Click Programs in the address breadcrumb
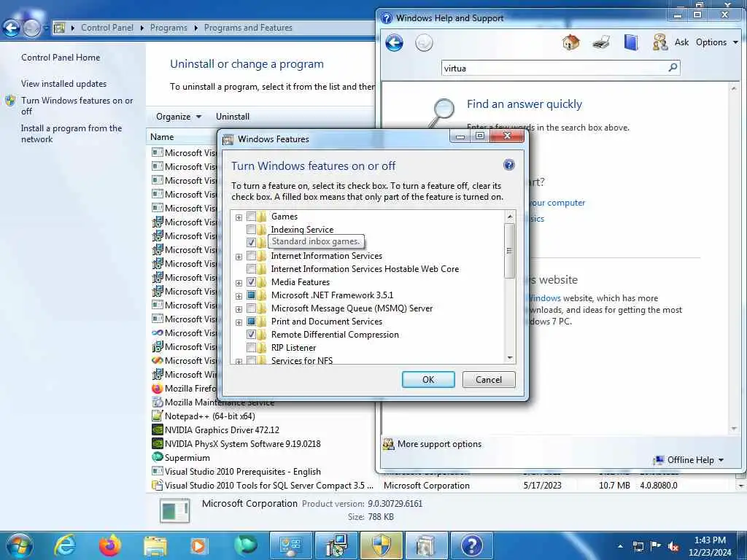Screen dimensions: 747x560 pos(169,28)
